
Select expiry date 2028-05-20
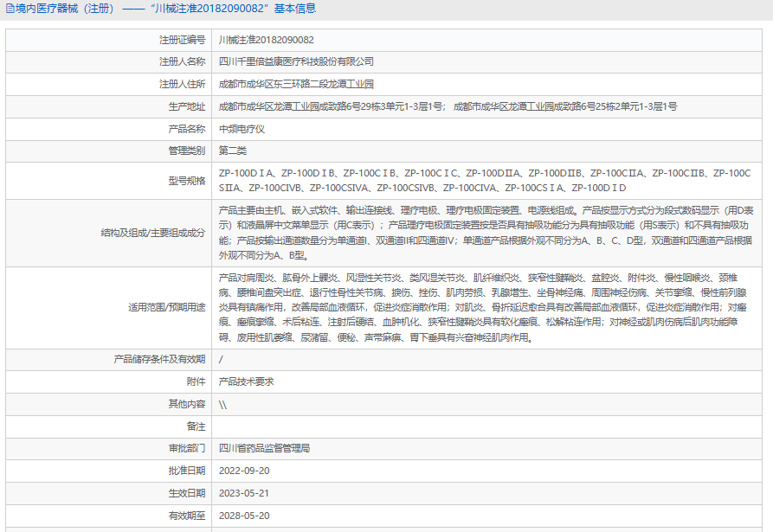click(244, 516)
